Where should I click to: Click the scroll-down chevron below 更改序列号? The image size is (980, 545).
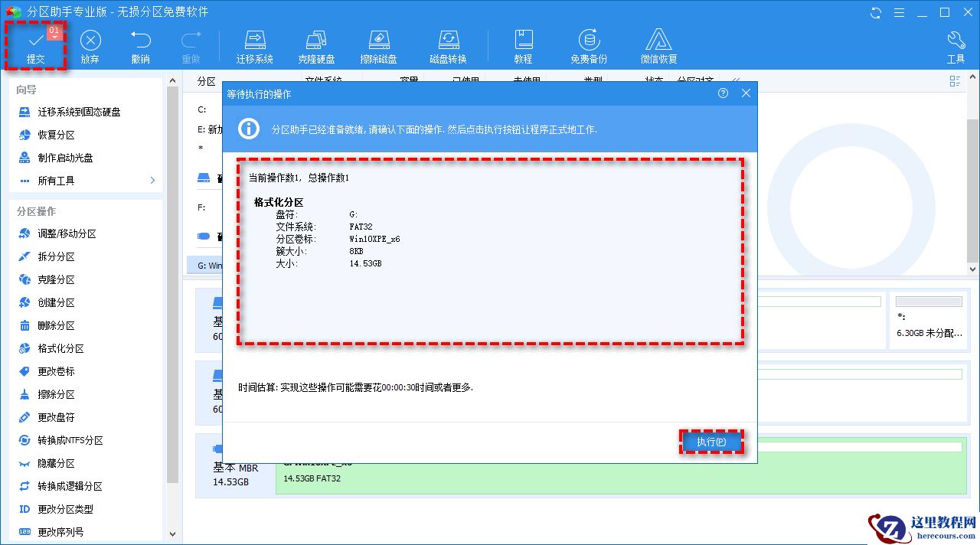pos(172,534)
